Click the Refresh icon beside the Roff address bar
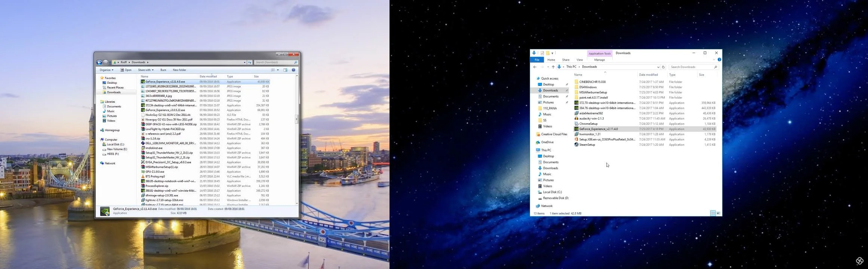 point(250,62)
